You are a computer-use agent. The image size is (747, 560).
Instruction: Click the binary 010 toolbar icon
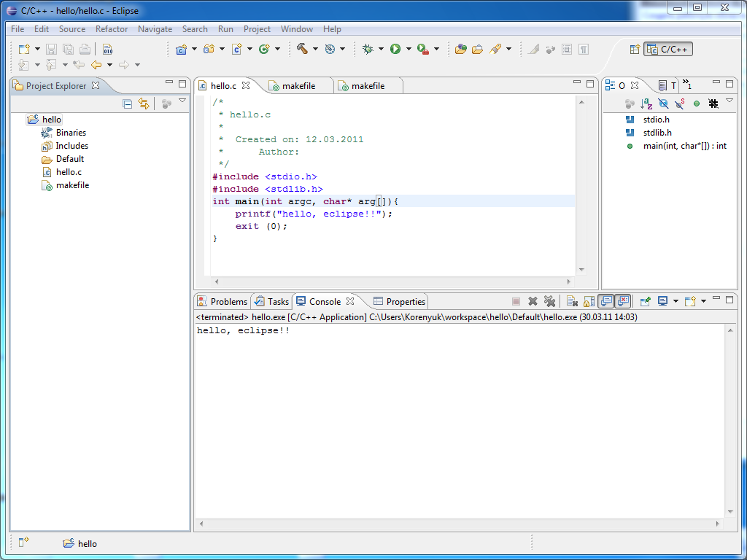pyautogui.click(x=108, y=49)
